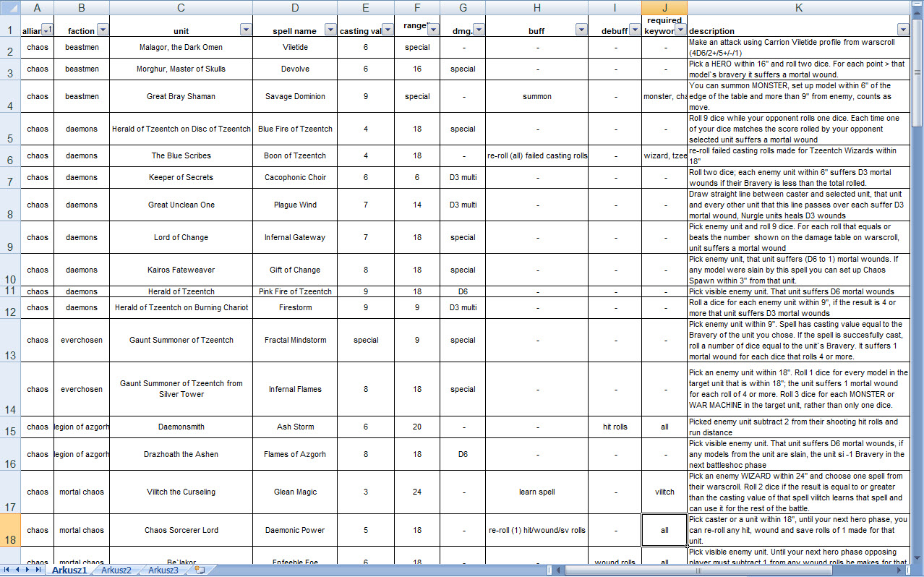
Task: Go to previous sheet with navigation arrow
Action: tap(18, 570)
